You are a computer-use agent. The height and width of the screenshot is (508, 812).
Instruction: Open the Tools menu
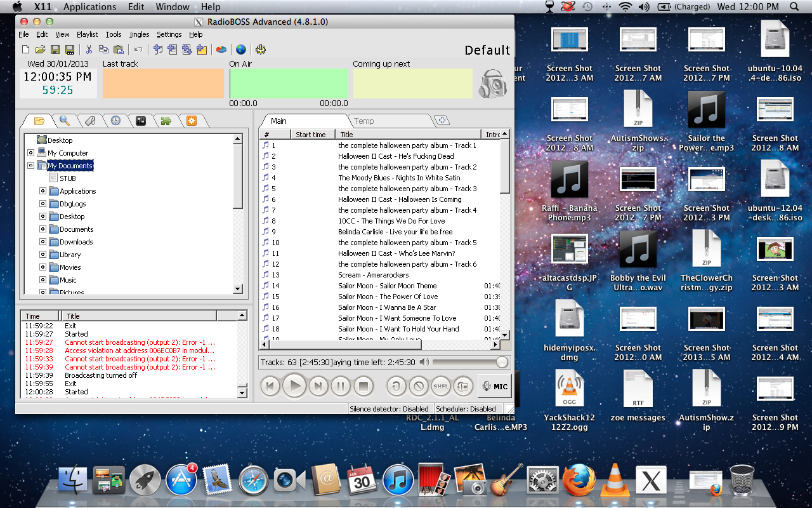(x=114, y=34)
